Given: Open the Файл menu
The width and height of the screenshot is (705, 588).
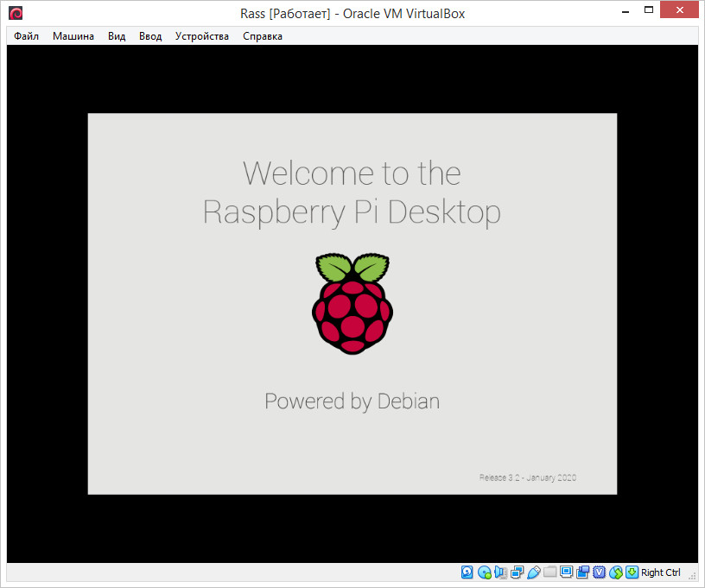Looking at the screenshot, I should pyautogui.click(x=26, y=36).
